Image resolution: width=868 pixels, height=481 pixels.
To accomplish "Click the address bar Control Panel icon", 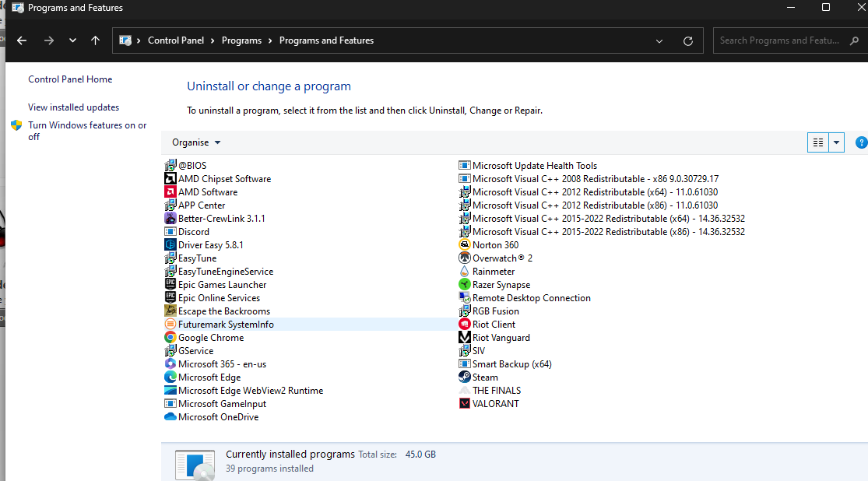I will (x=125, y=40).
